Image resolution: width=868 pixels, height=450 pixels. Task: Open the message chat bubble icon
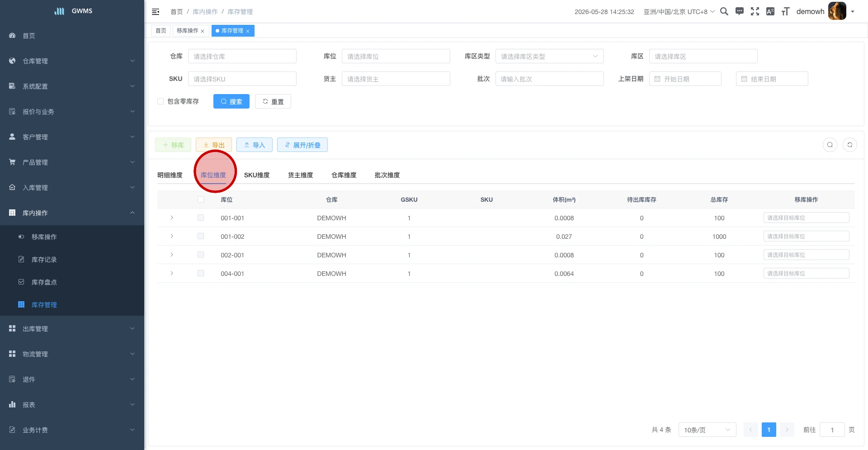point(740,11)
